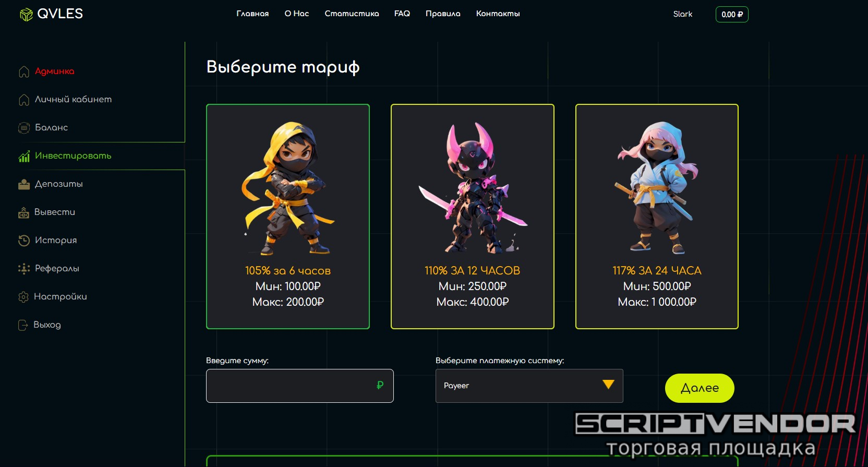Click the Баланс wallet icon
The height and width of the screenshot is (467, 868).
tap(24, 128)
